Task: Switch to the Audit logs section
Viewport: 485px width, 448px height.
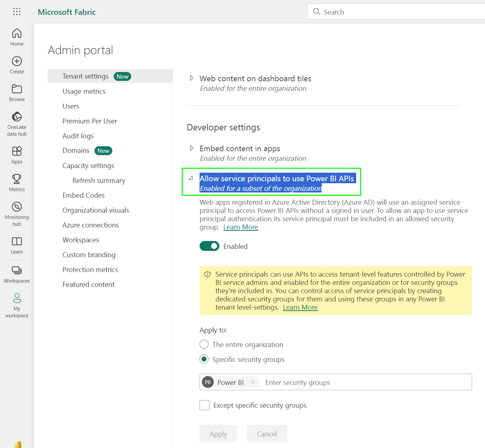Action: pos(78,136)
